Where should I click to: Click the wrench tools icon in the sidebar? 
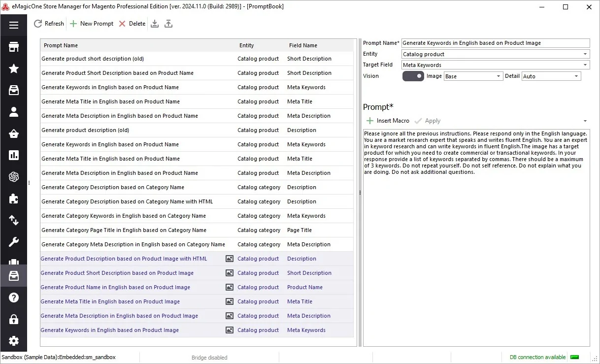14,242
